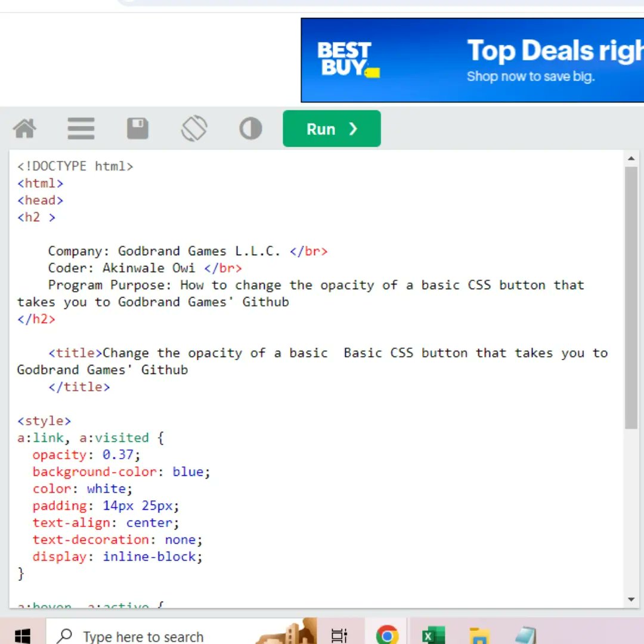Run the HTML code
The height and width of the screenshot is (644, 644).
click(x=332, y=128)
